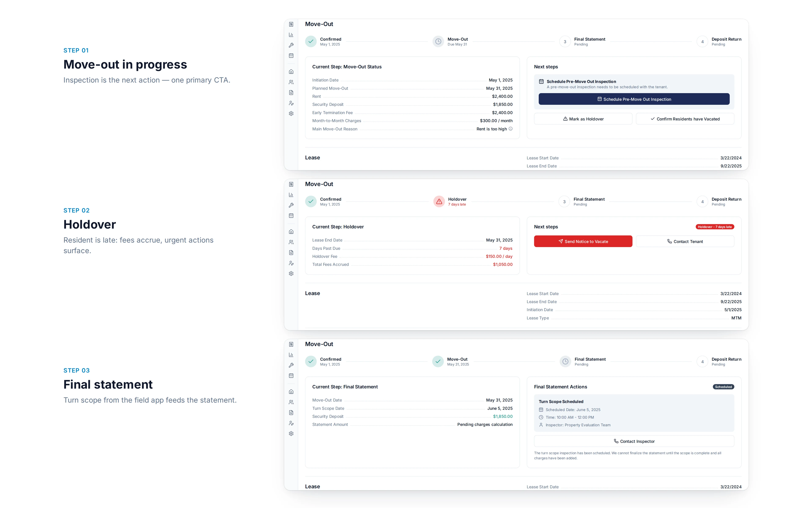
Task: Go to the home icon in the Move-Out Status panel sidebar
Action: [291, 72]
